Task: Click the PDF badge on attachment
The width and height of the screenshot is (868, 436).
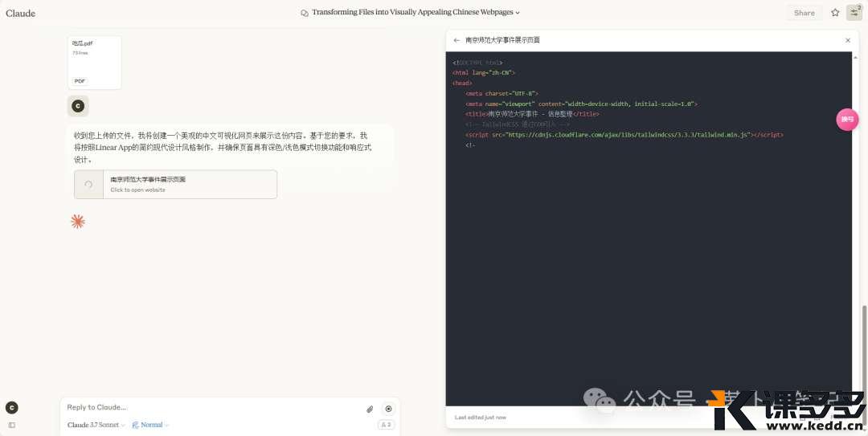Action: (x=80, y=81)
